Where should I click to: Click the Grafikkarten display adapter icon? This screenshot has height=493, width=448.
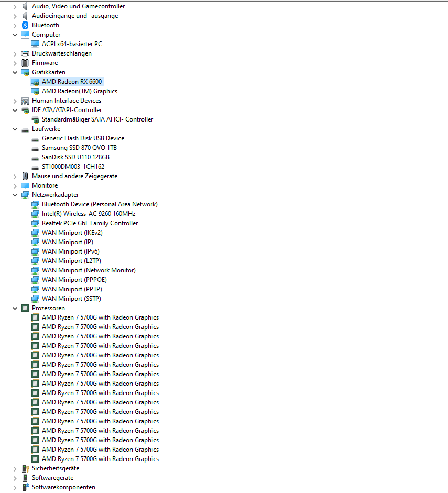pos(25,72)
